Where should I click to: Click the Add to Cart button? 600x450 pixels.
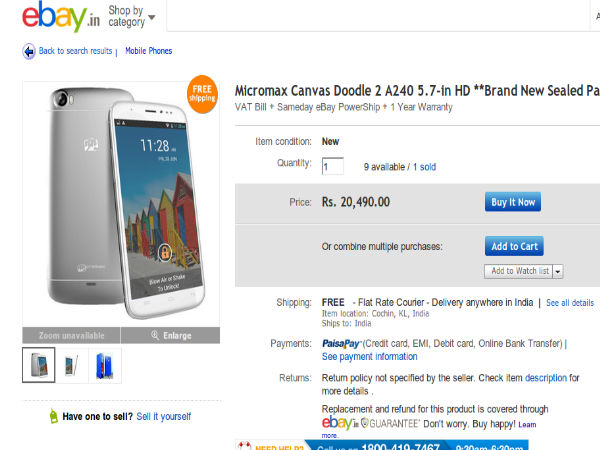(514, 246)
